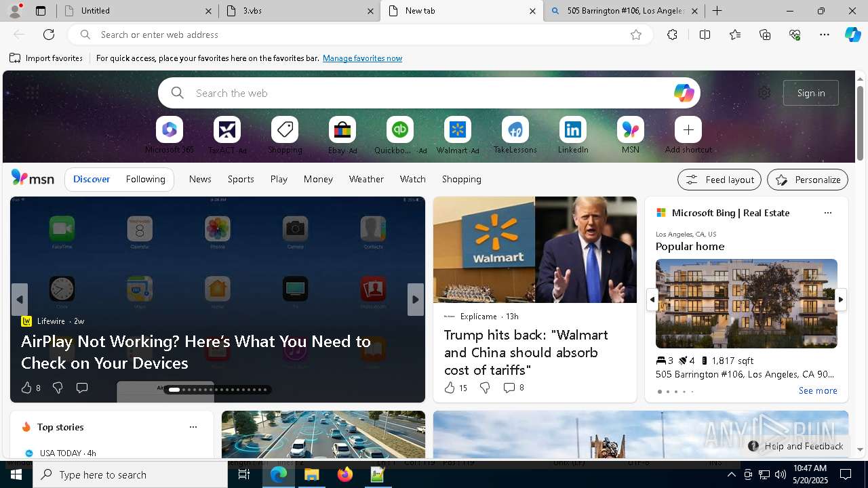The height and width of the screenshot is (488, 868).
Task: Open the Play section
Action: click(x=279, y=180)
